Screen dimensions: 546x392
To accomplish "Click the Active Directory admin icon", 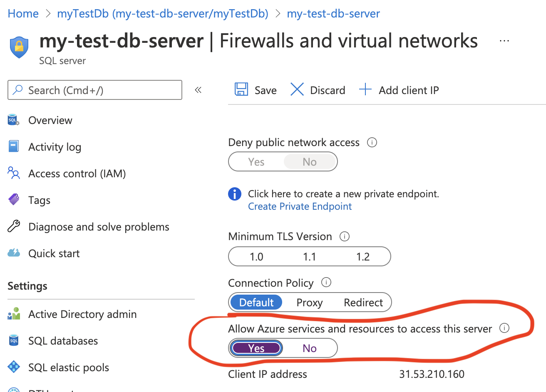I will pyautogui.click(x=13, y=314).
